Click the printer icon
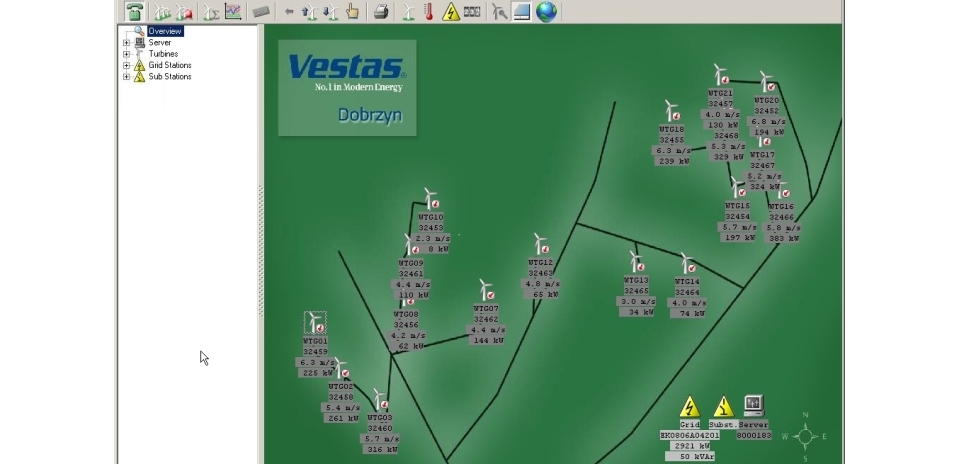The image size is (959, 464). point(381,12)
